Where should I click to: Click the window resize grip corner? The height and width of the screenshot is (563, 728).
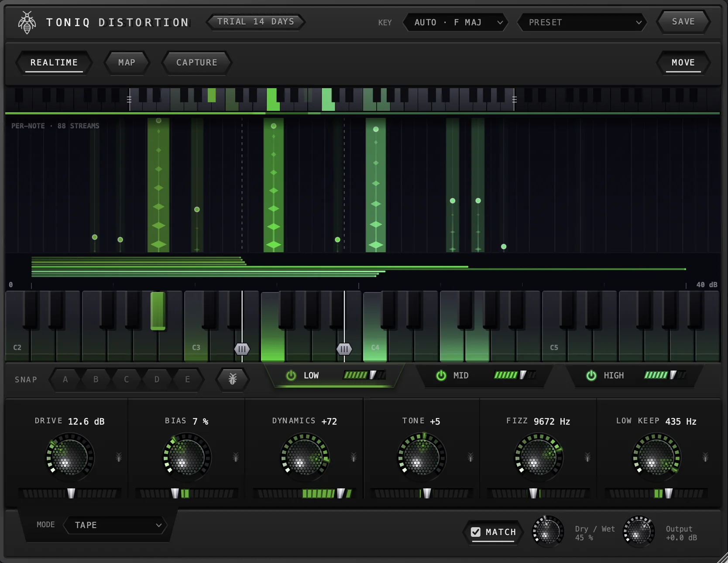[722, 557]
